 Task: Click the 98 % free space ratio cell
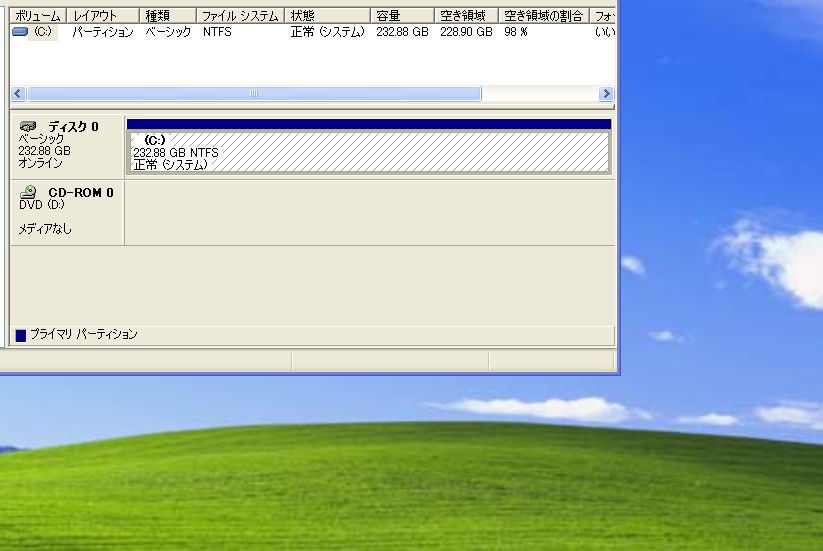pos(516,32)
